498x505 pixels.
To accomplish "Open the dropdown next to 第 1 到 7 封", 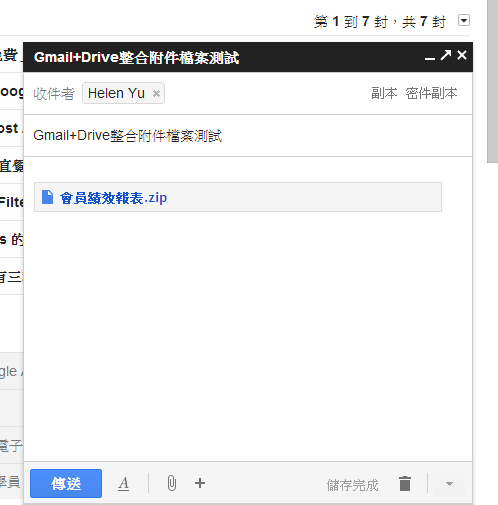I will click(x=464, y=20).
